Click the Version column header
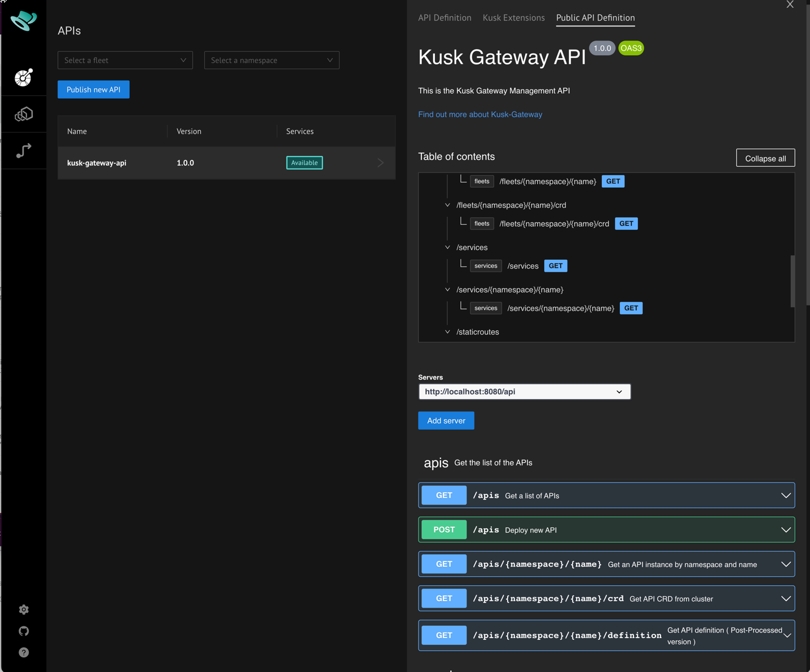The image size is (810, 672). coord(189,131)
